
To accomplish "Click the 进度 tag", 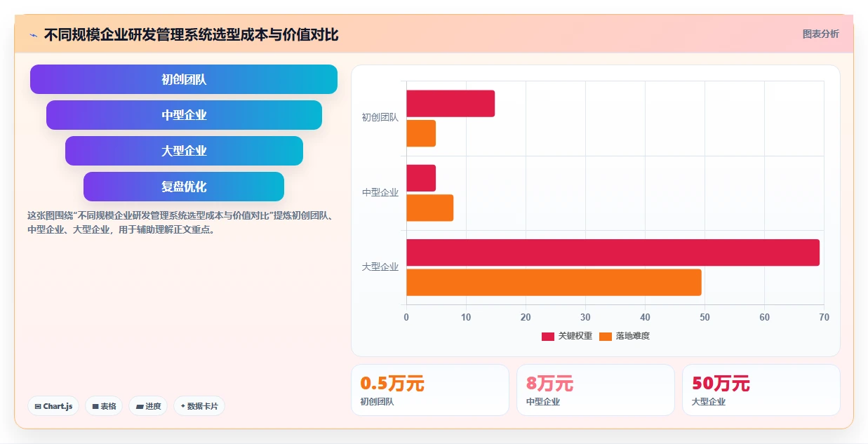I will coord(148,406).
